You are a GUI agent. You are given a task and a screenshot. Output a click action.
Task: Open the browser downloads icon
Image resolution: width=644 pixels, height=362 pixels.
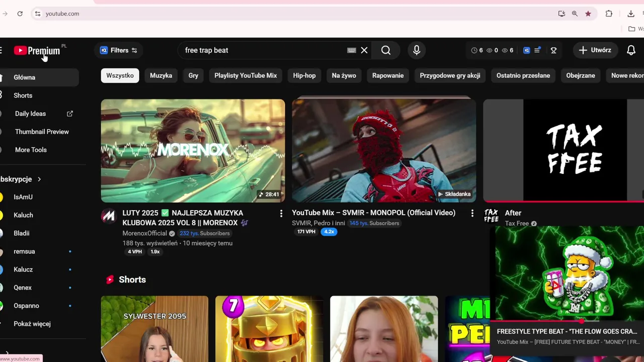[631, 14]
